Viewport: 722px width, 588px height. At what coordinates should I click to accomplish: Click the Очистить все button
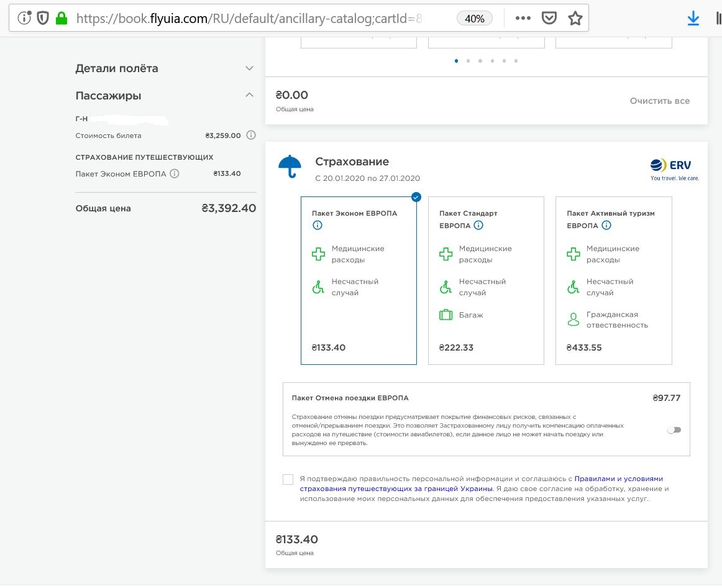(659, 101)
